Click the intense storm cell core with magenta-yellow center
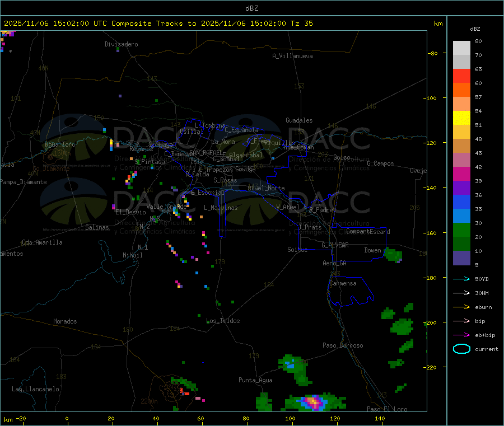This screenshot has width=504, height=426. pyautogui.click(x=314, y=402)
